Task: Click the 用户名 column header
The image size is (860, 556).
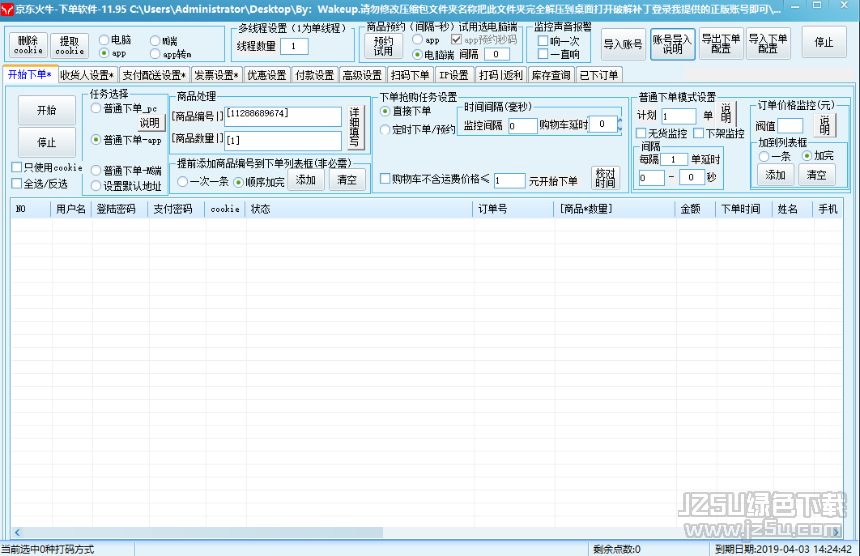Action: 71,209
